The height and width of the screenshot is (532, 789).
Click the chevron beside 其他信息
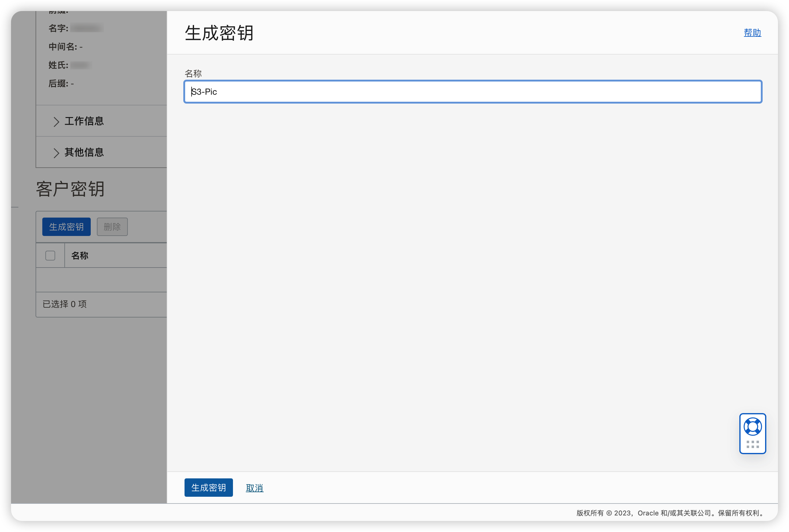(x=56, y=153)
